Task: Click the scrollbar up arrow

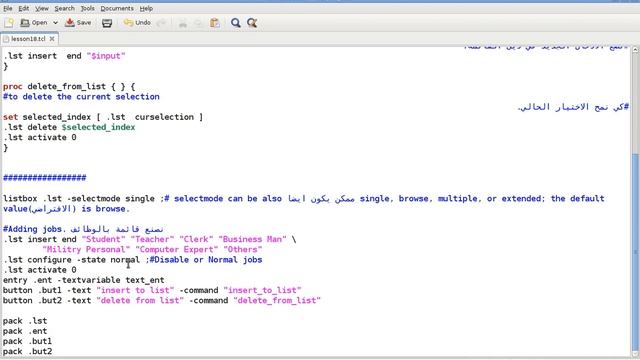Action: click(636, 50)
